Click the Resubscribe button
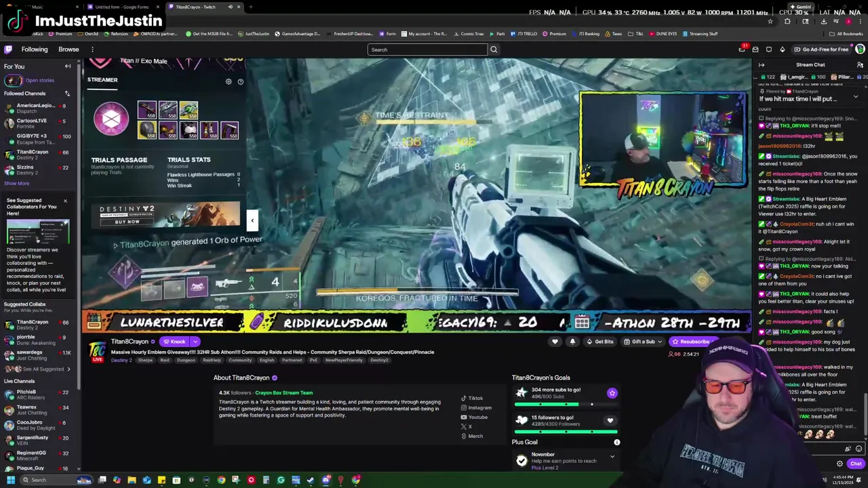 tap(692, 342)
